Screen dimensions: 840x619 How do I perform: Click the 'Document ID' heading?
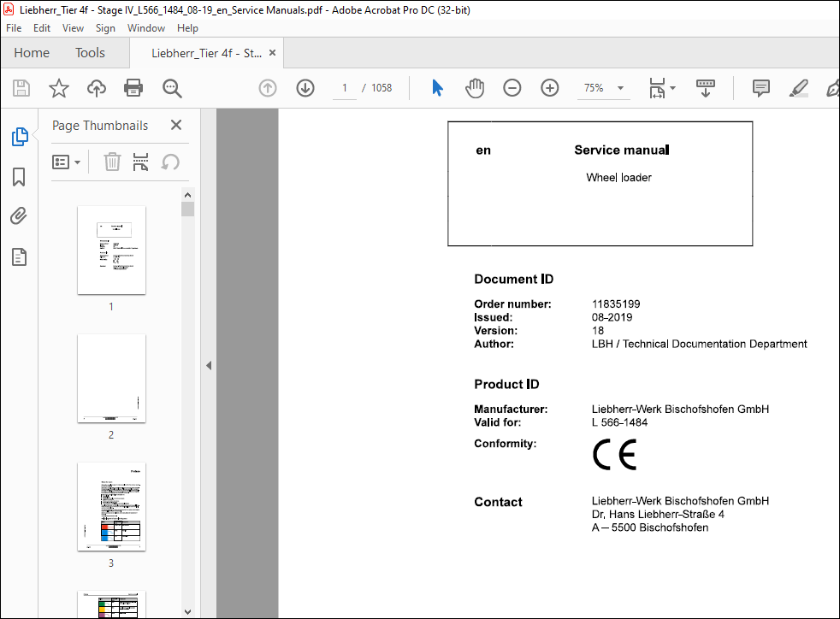coord(514,279)
